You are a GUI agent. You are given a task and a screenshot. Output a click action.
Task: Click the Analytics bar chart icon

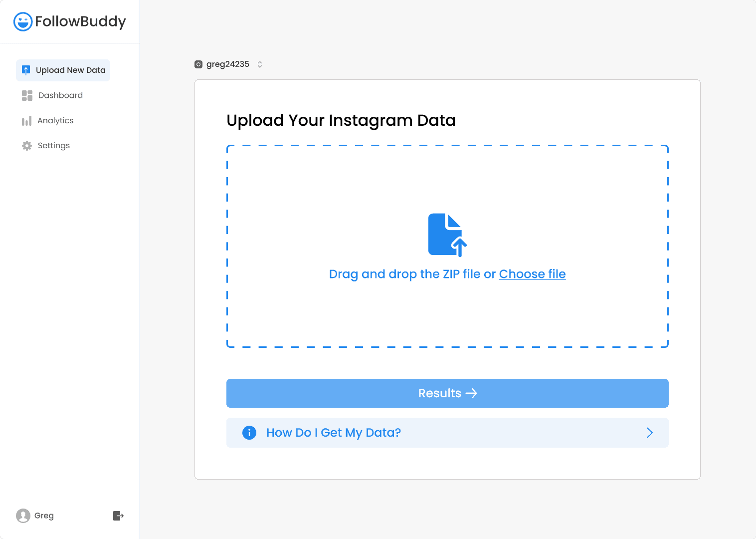[x=27, y=121]
